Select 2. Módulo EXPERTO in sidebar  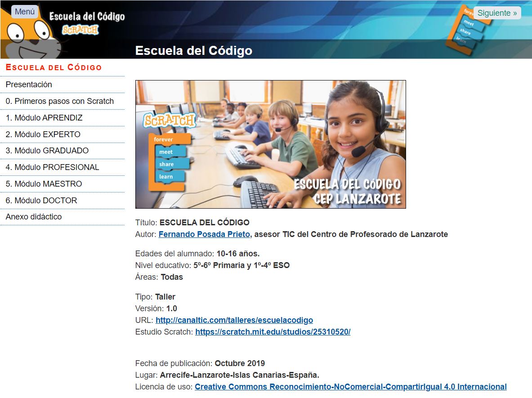pos(43,134)
